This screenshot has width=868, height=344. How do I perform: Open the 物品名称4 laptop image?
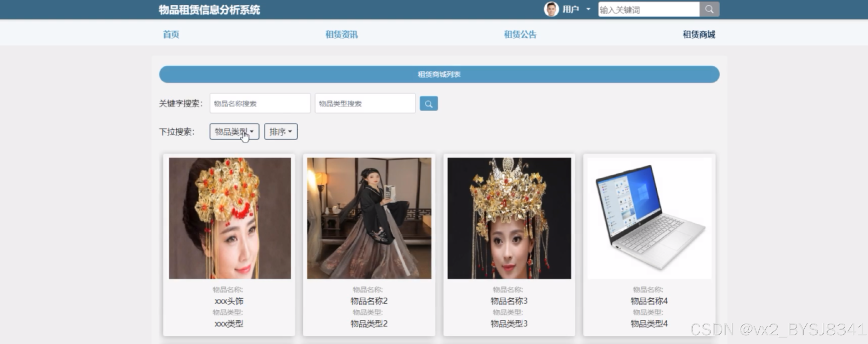pos(649,218)
